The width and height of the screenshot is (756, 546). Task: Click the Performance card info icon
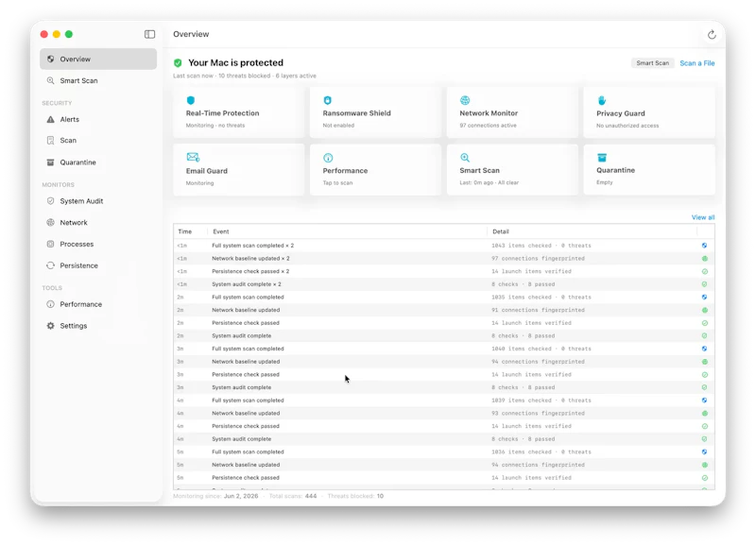[328, 158]
